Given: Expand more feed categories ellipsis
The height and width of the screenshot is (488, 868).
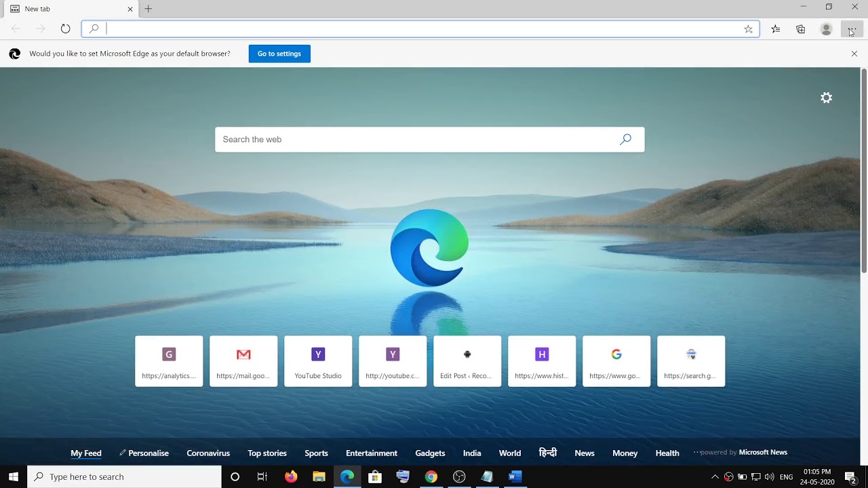Looking at the screenshot, I should click(x=696, y=452).
